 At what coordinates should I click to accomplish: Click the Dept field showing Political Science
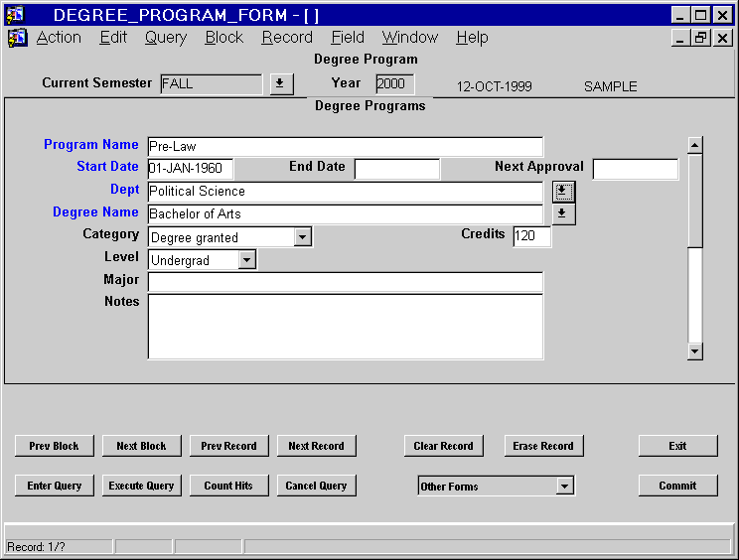[345, 192]
